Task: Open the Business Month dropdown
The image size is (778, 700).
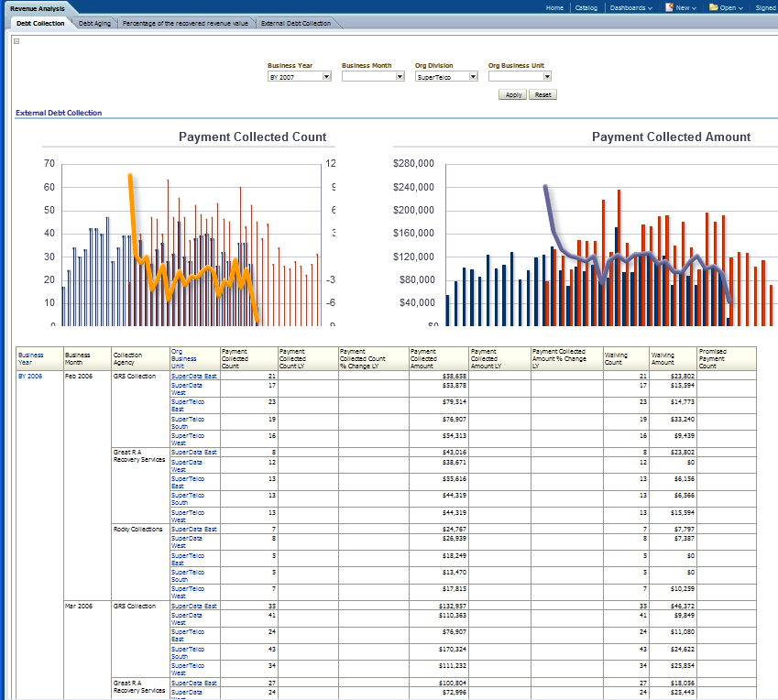Action: pos(400,76)
